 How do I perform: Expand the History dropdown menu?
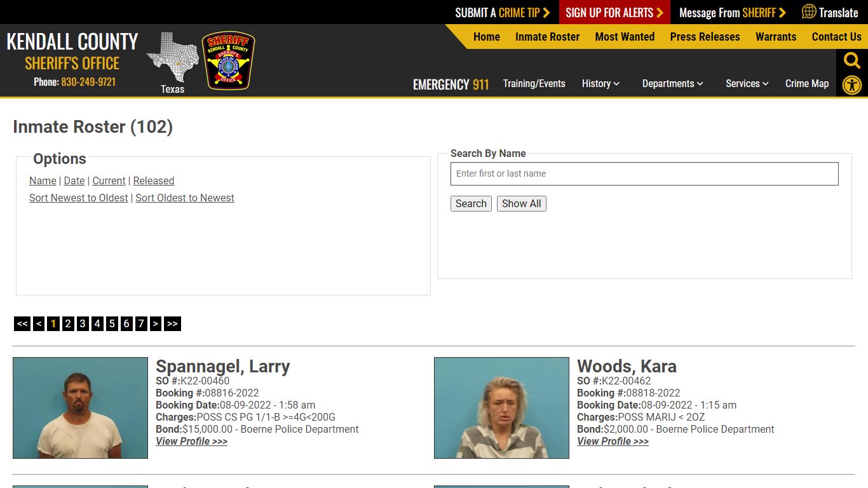coord(600,83)
